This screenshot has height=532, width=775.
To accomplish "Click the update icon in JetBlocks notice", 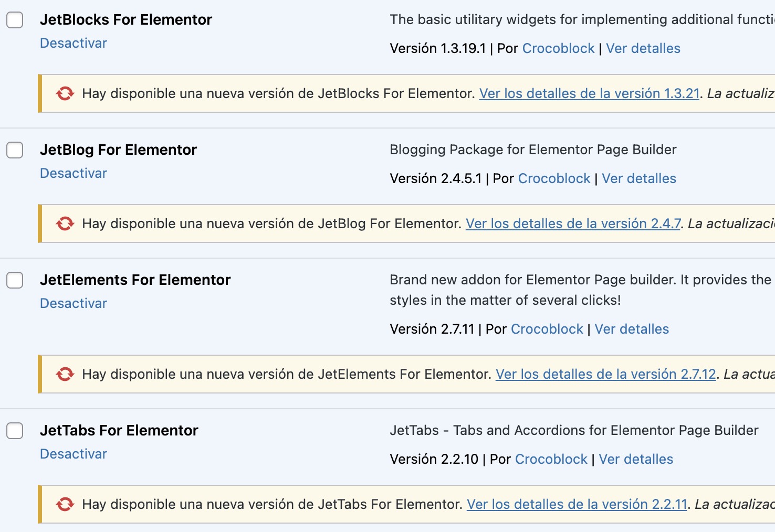I will [65, 93].
